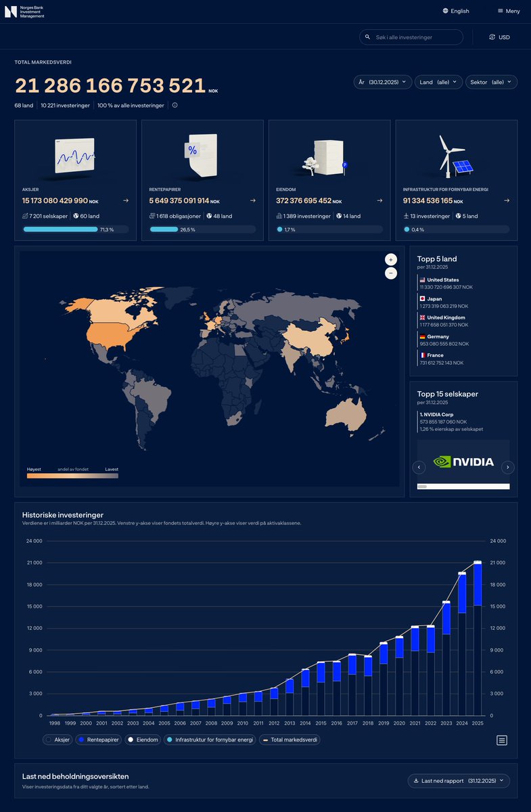Toggle the Rentepapirer series in chart legend
Image resolution: width=531 pixels, height=812 pixels.
click(x=99, y=740)
